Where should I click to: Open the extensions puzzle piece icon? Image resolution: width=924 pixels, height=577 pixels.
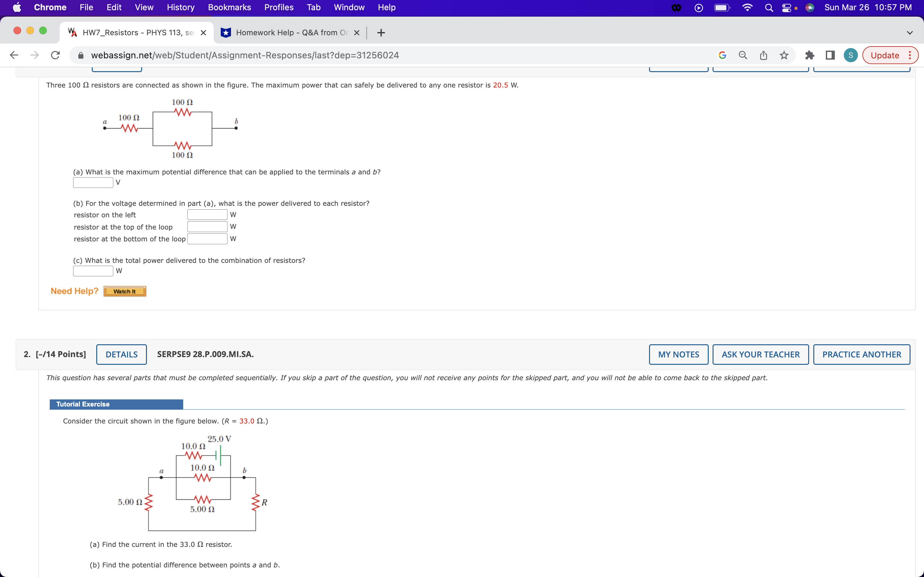[809, 55]
